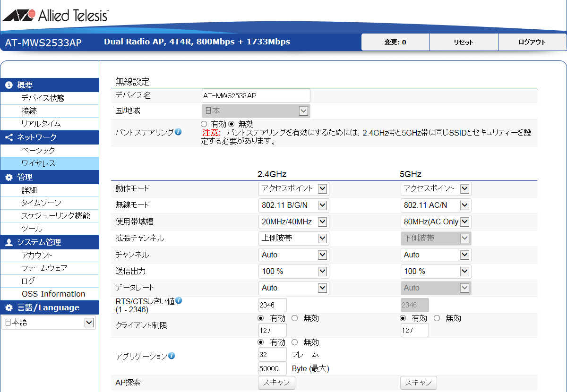The height and width of the screenshot is (392, 567).
Task: Click the デバイス名 input field
Action: [256, 95]
